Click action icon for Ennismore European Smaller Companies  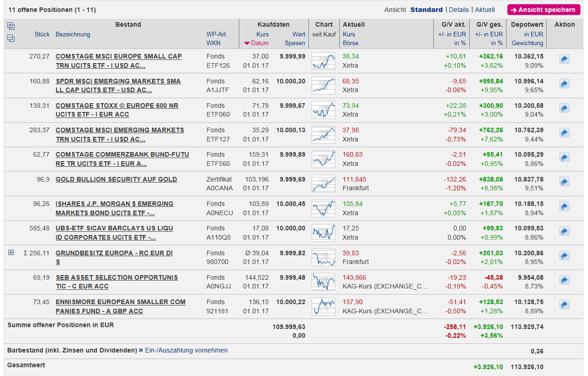564,305
